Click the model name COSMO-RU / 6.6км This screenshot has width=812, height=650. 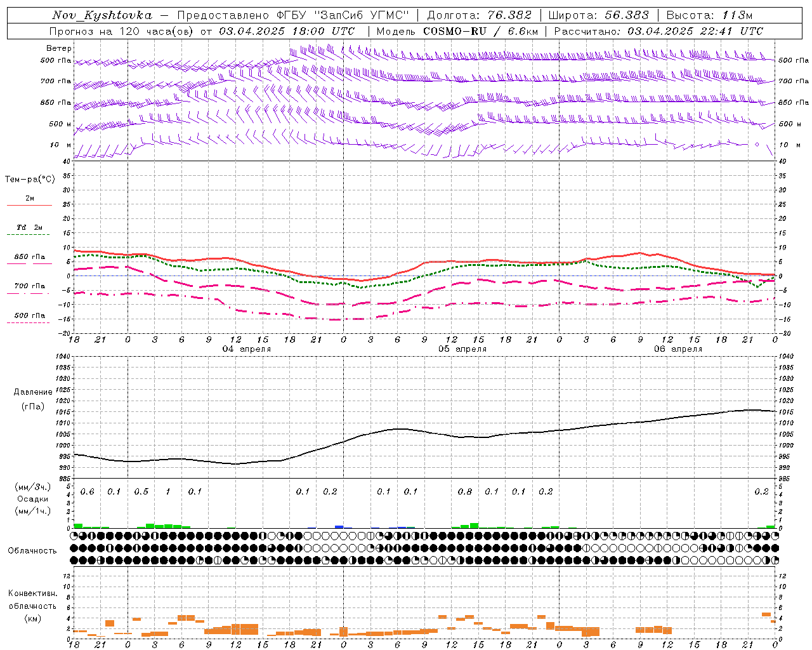tap(481, 31)
